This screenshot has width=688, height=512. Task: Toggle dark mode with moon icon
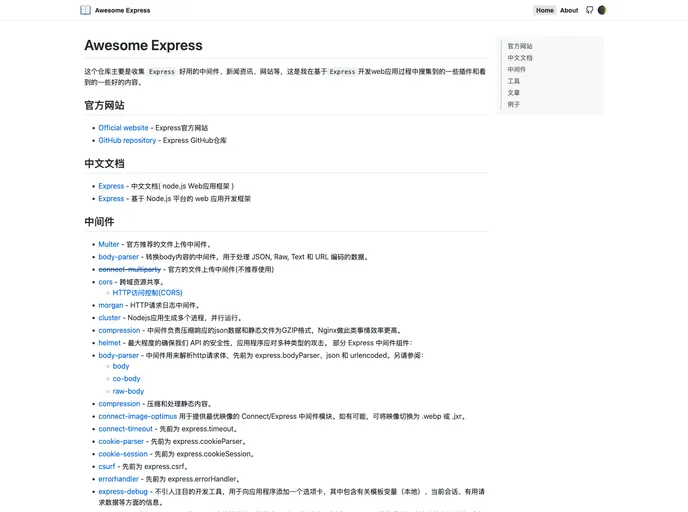tap(602, 10)
